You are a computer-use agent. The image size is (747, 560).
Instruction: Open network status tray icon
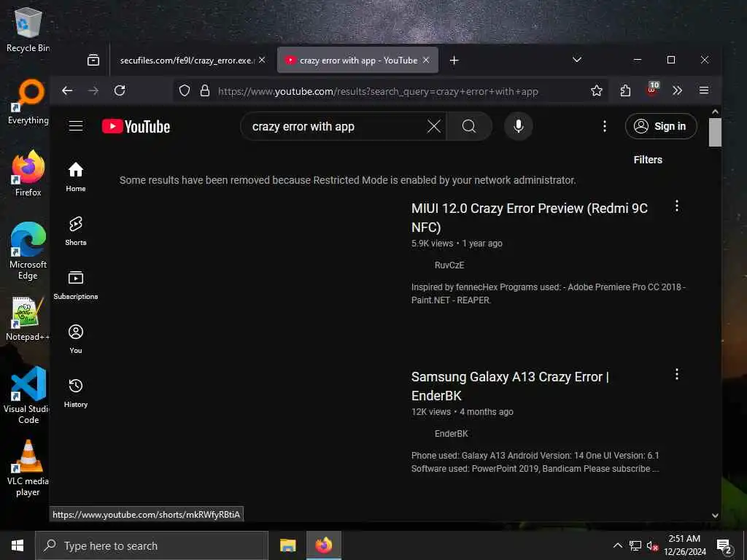coord(635,545)
